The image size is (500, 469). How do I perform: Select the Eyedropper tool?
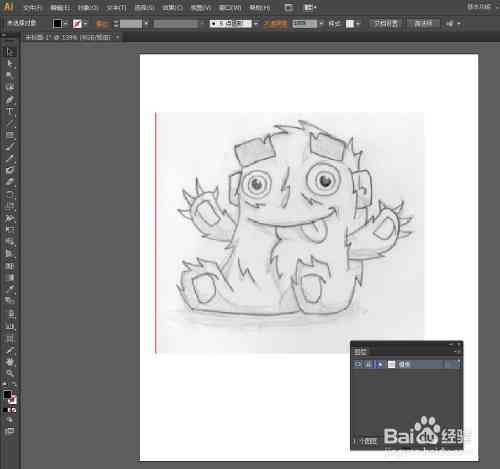[x=10, y=289]
